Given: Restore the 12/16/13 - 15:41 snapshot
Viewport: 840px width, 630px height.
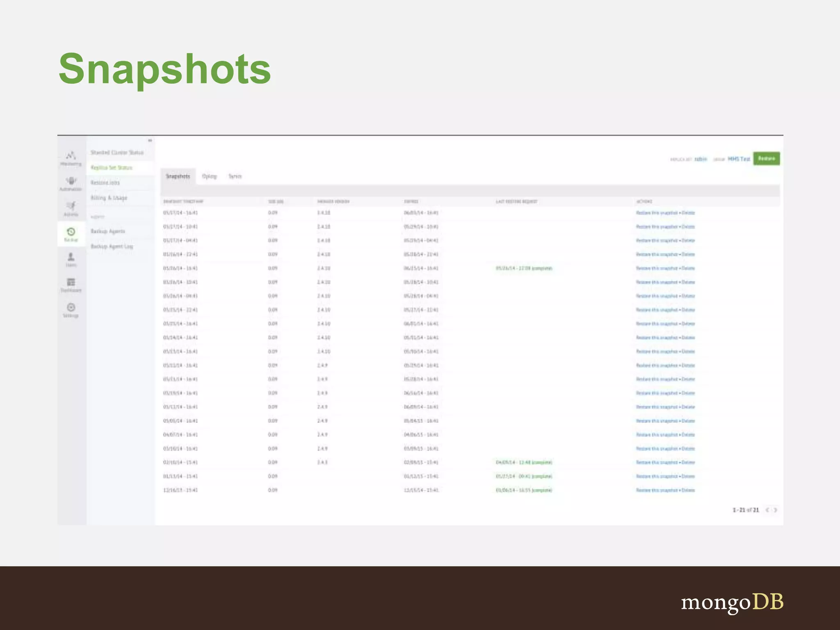Looking at the screenshot, I should click(657, 490).
